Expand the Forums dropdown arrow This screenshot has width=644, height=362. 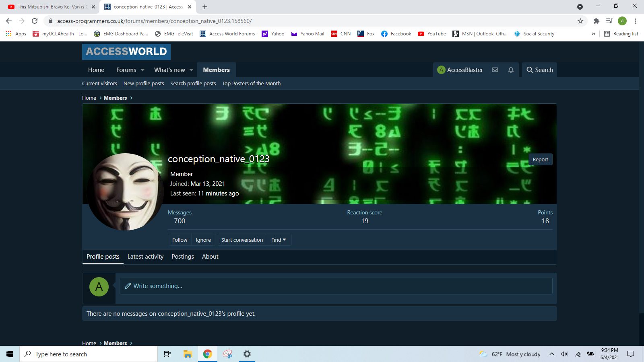click(142, 70)
